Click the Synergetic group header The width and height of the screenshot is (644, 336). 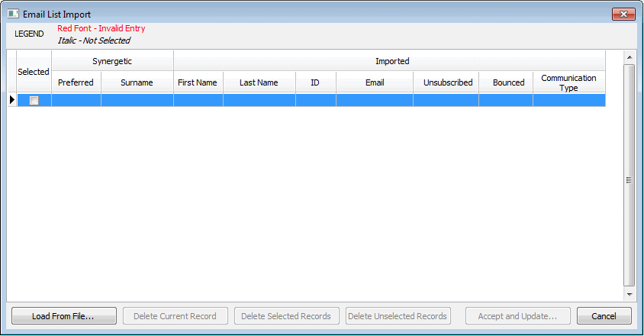(x=112, y=61)
